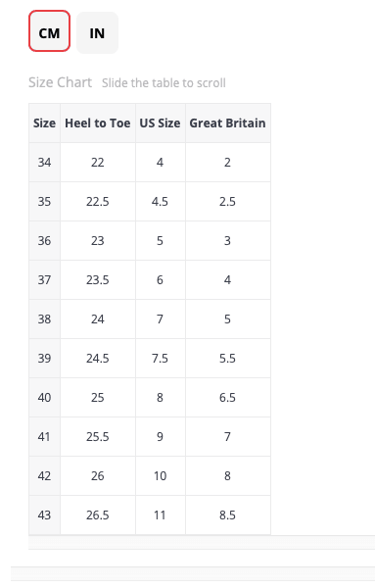Select the size 42 row label
Screen dimensions: 375x588
click(x=44, y=476)
